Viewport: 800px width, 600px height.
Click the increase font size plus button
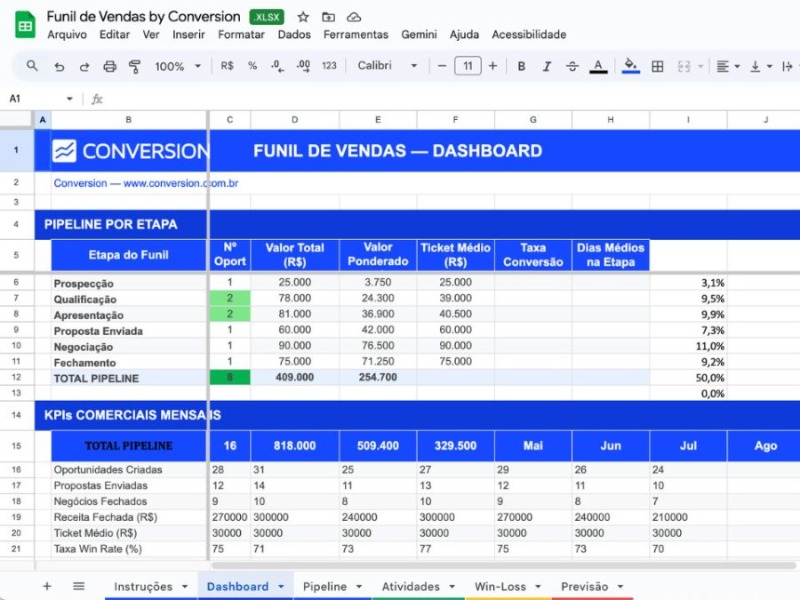493,66
